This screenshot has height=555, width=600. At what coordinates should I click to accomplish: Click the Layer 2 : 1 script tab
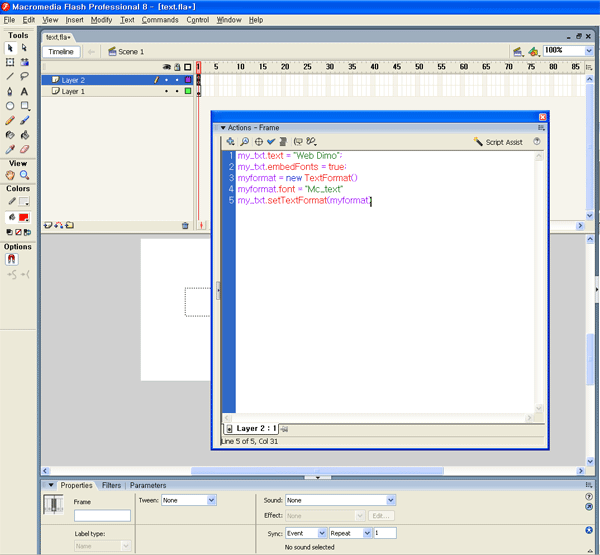pos(251,428)
